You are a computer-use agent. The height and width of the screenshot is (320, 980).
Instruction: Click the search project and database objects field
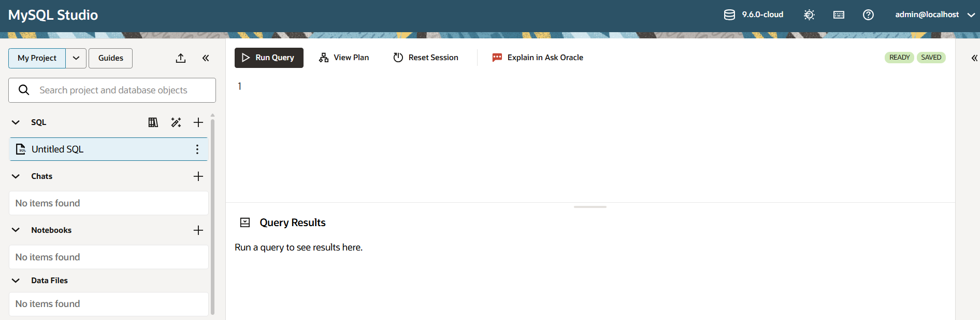pyautogui.click(x=119, y=90)
